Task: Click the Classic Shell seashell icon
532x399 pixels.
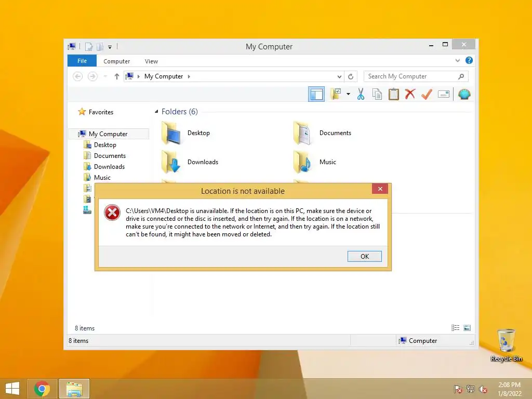Action: coord(464,94)
